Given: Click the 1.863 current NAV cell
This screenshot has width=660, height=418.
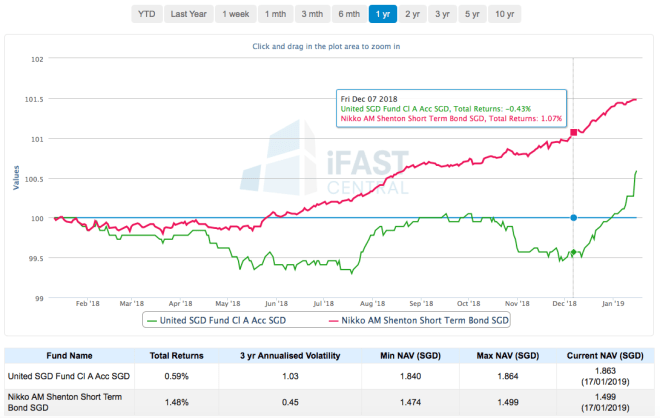Looking at the screenshot, I should pyautogui.click(x=605, y=376).
